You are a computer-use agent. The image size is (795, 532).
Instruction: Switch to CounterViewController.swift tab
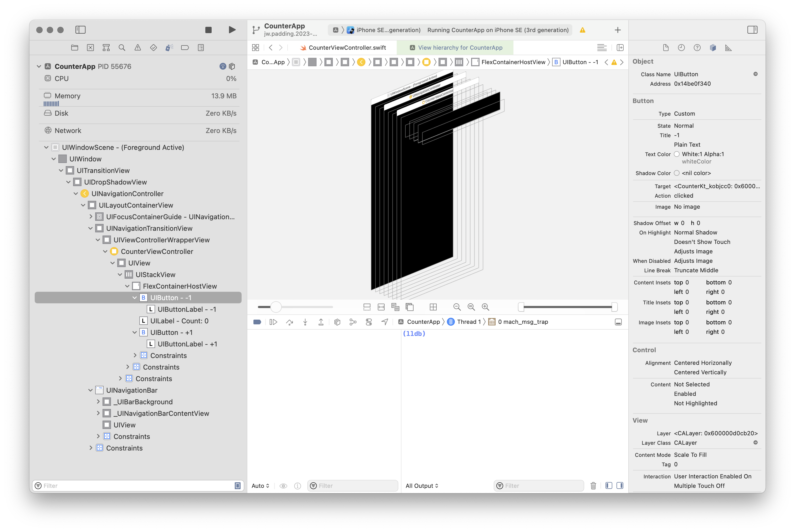(x=343, y=48)
